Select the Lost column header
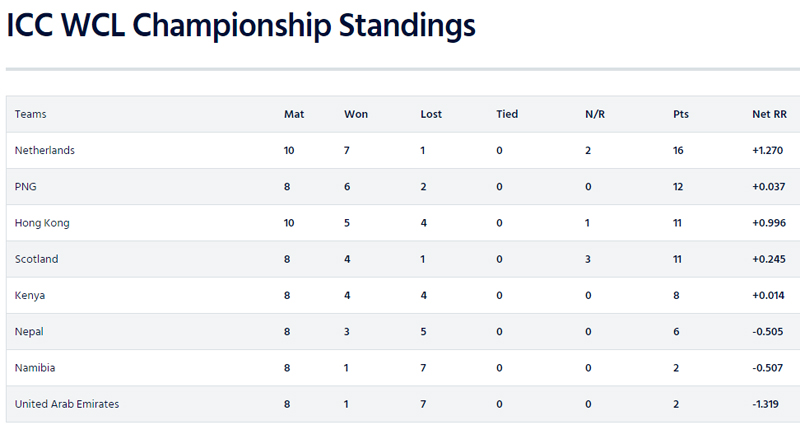This screenshot has width=800, height=439. [x=431, y=114]
